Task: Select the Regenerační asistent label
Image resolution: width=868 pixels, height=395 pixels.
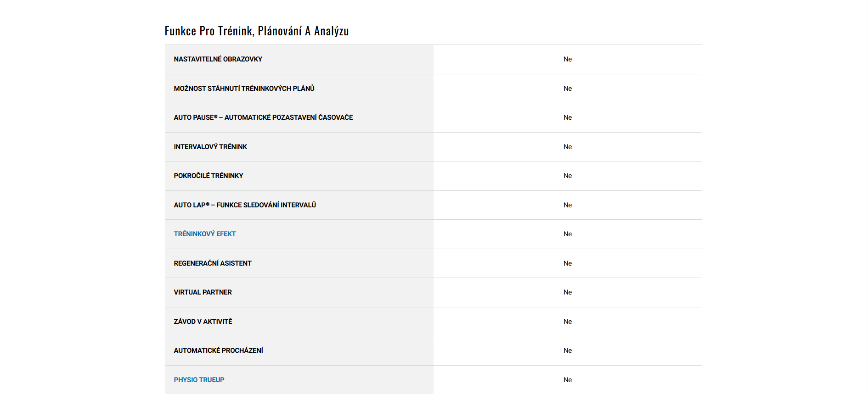Action: click(x=213, y=263)
